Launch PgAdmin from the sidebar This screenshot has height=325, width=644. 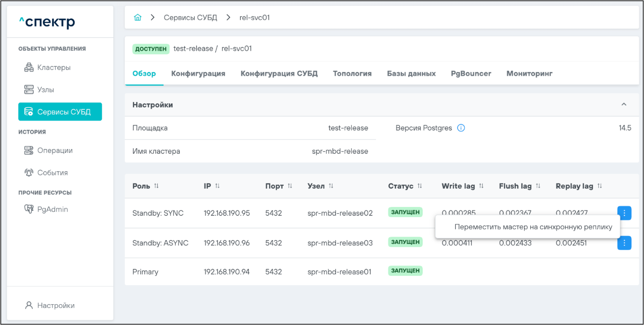click(52, 209)
